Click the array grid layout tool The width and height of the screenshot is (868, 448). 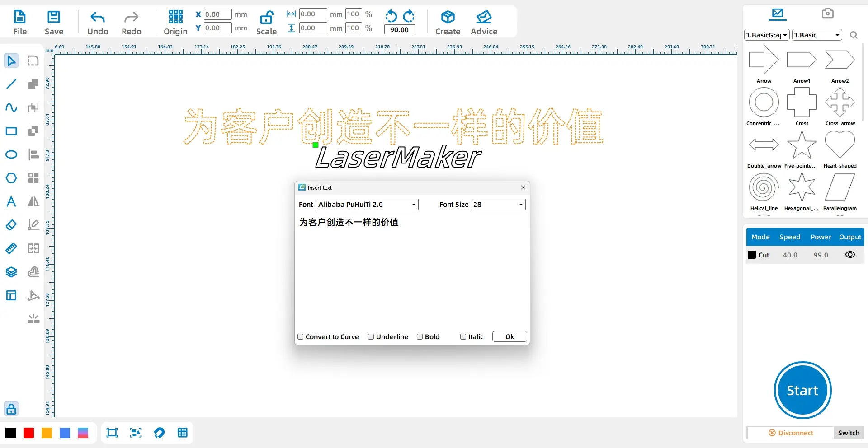(33, 178)
